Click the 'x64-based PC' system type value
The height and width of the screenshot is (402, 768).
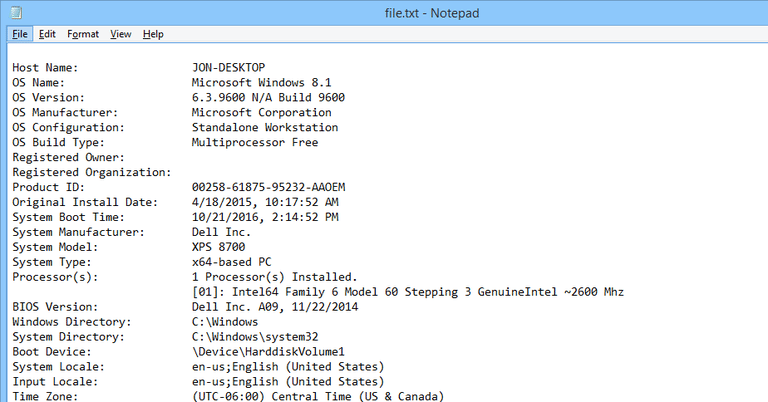(231, 262)
